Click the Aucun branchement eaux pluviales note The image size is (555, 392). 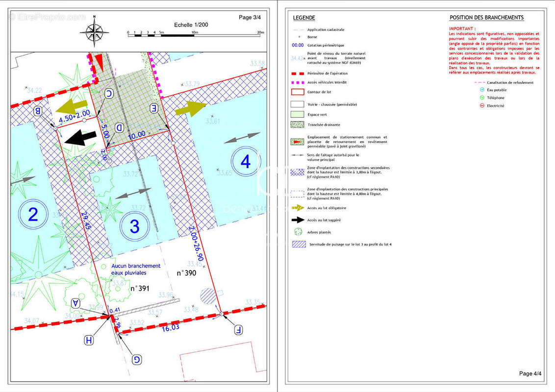[x=136, y=269]
